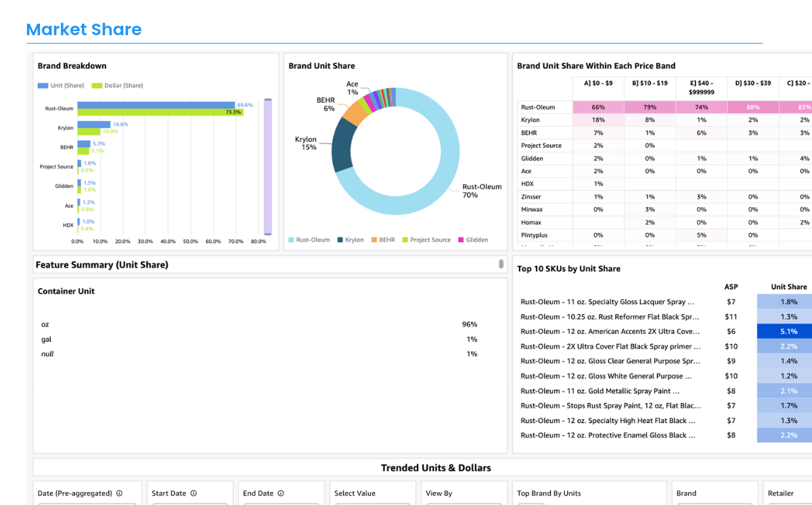This screenshot has width=812, height=505.
Task: Select the Project Source legend entry below donut
Action: click(x=426, y=240)
